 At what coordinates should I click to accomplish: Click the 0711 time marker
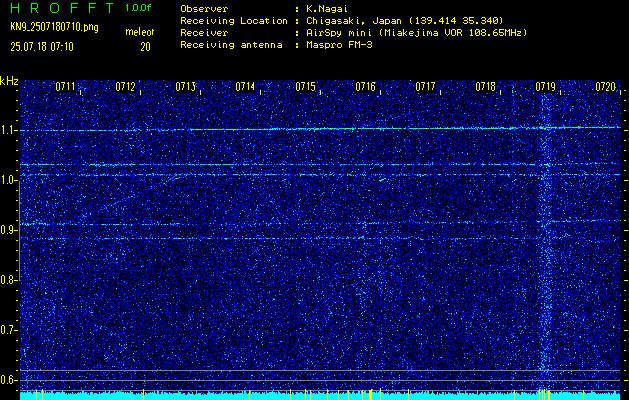pyautogui.click(x=65, y=86)
